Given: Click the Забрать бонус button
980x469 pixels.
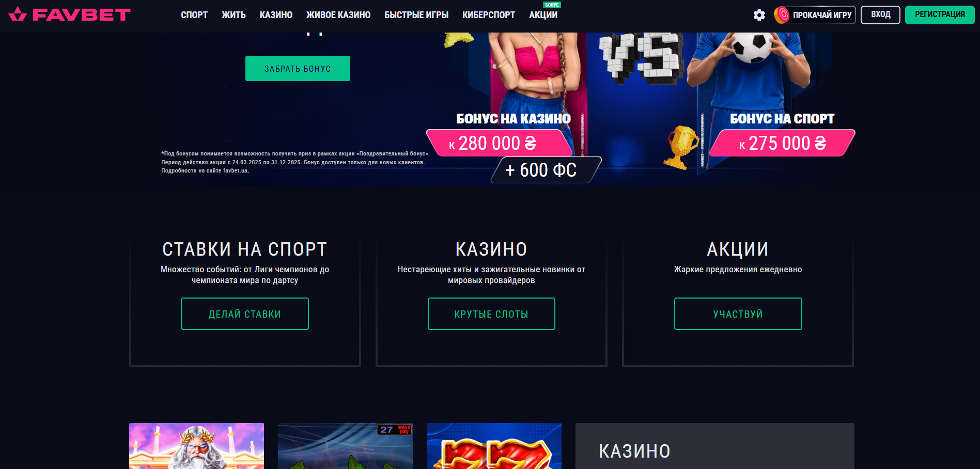Looking at the screenshot, I should coord(298,69).
